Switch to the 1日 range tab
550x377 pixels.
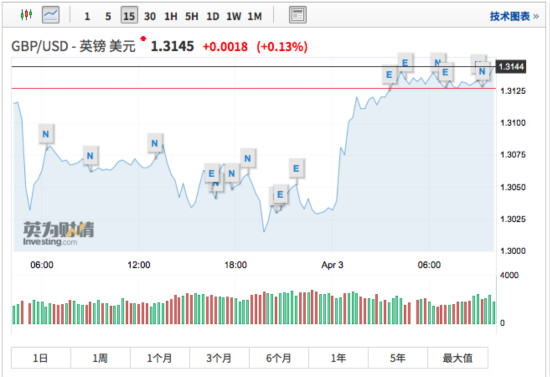tap(41, 358)
